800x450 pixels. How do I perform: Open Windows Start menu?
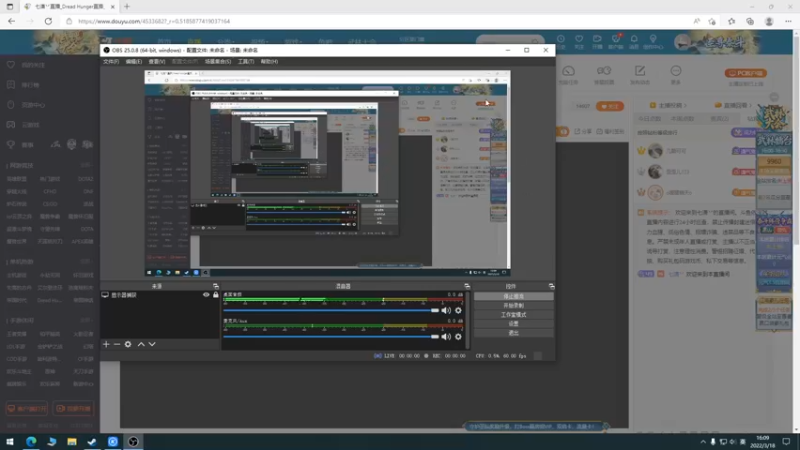coord(10,441)
